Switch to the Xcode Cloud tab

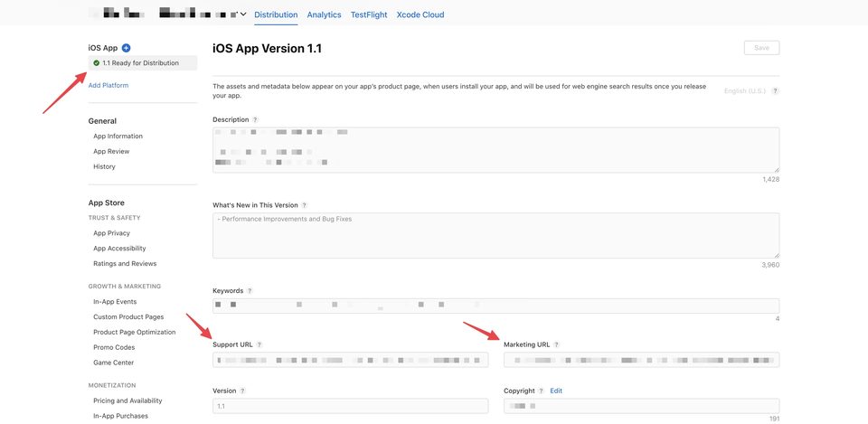[x=420, y=15]
